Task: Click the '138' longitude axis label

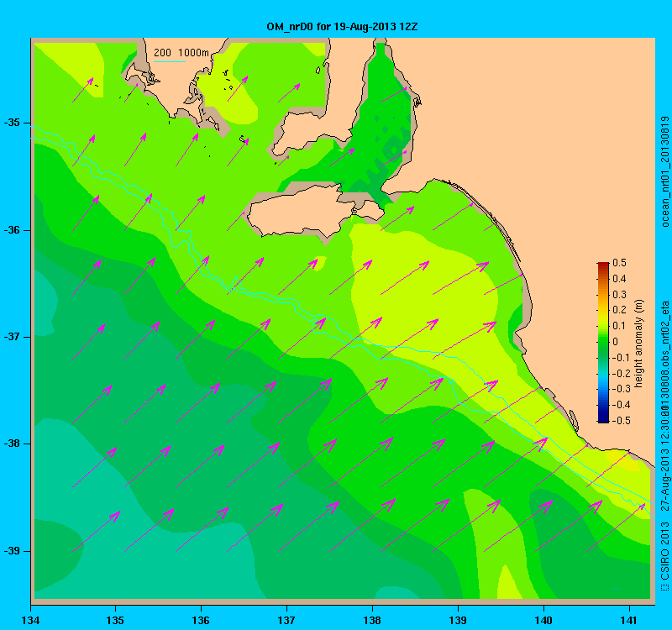Action: (x=372, y=620)
